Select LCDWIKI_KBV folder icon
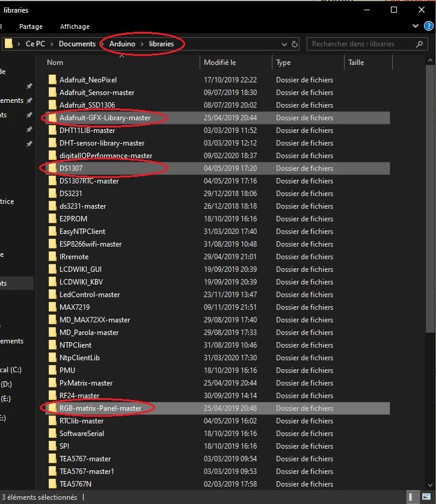Image resolution: width=436 pixels, height=504 pixels. pos(52,282)
